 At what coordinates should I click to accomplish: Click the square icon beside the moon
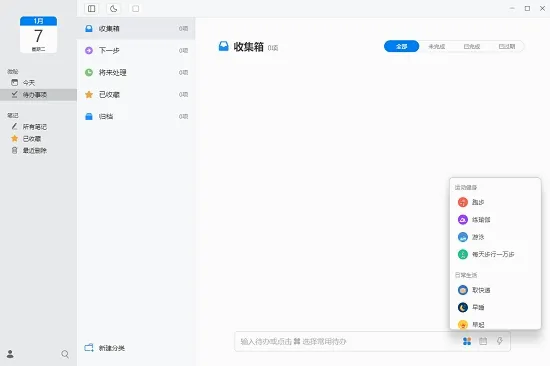135,9
